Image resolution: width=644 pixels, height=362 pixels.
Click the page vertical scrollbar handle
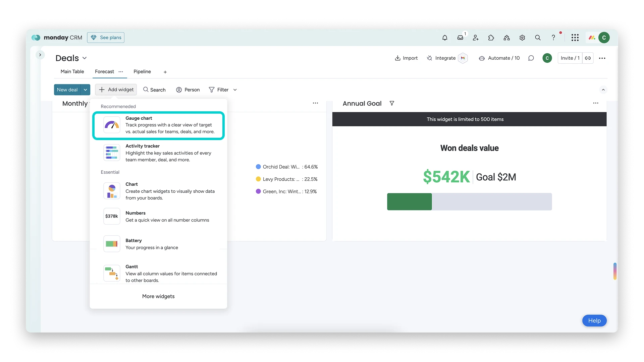click(x=615, y=271)
